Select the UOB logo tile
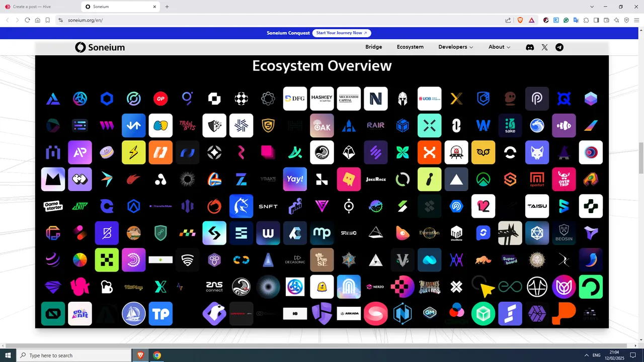644x362 pixels. 429,99
